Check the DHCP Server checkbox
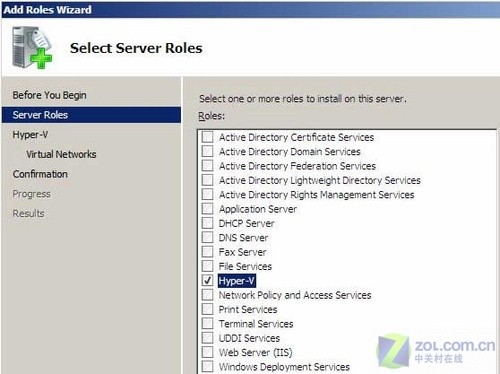 click(x=207, y=223)
